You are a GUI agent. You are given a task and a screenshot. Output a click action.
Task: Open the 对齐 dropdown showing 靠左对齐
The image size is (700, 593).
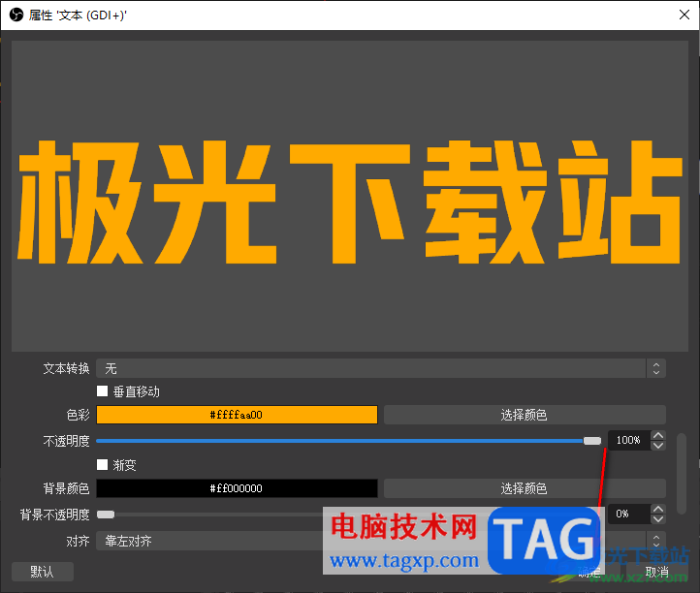coord(381,541)
